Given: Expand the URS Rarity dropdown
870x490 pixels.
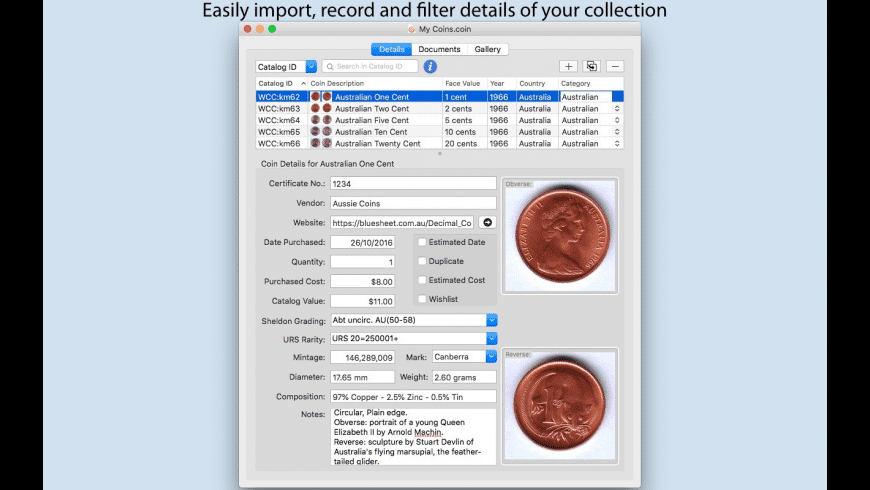Looking at the screenshot, I should 492,339.
